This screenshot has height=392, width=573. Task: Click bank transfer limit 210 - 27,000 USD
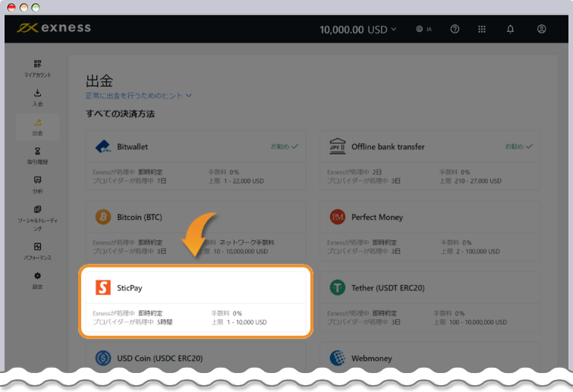pos(478,181)
